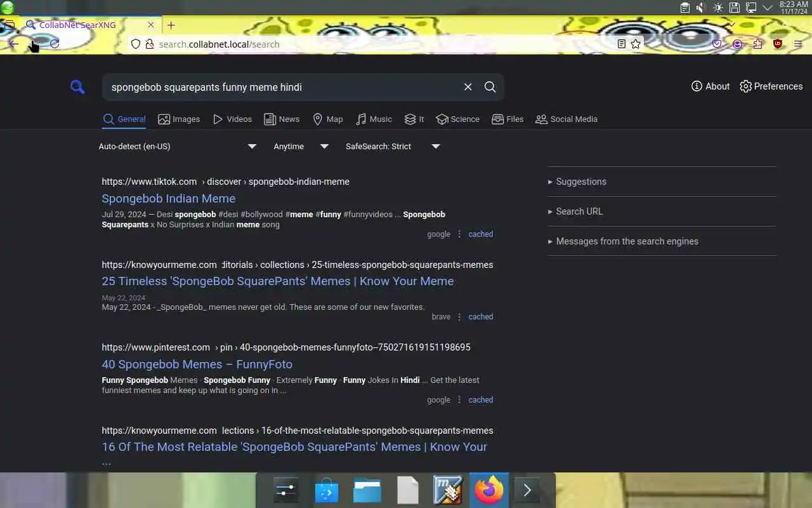The height and width of the screenshot is (508, 812).
Task: Open options menu for 25 Timeless result
Action: click(x=459, y=317)
